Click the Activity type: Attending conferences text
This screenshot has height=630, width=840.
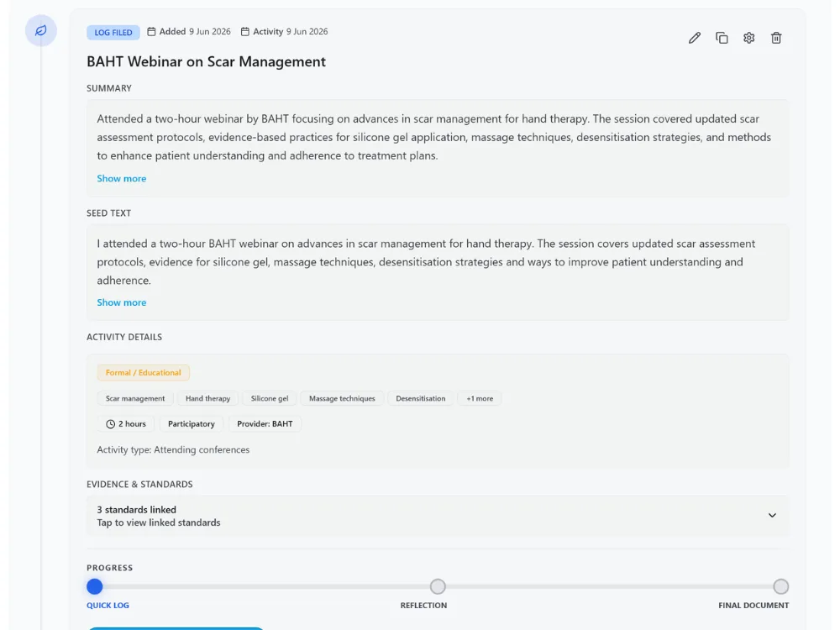tap(173, 449)
